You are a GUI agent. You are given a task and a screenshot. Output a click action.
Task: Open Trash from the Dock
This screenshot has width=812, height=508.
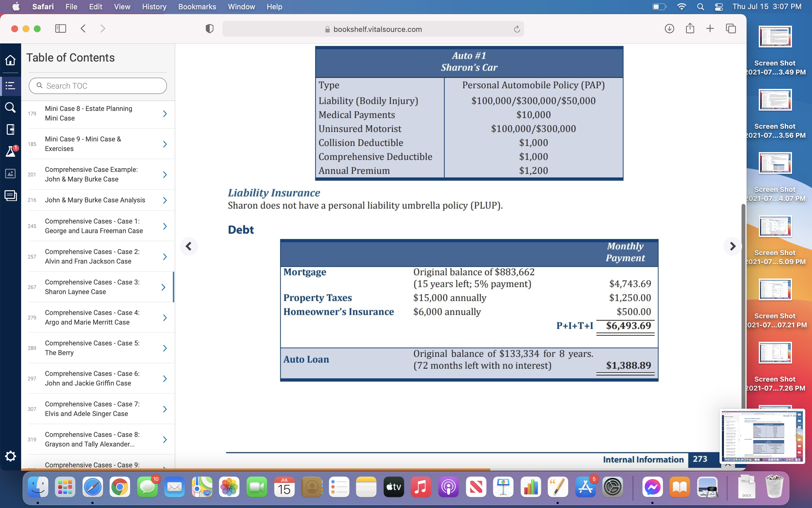click(x=775, y=487)
